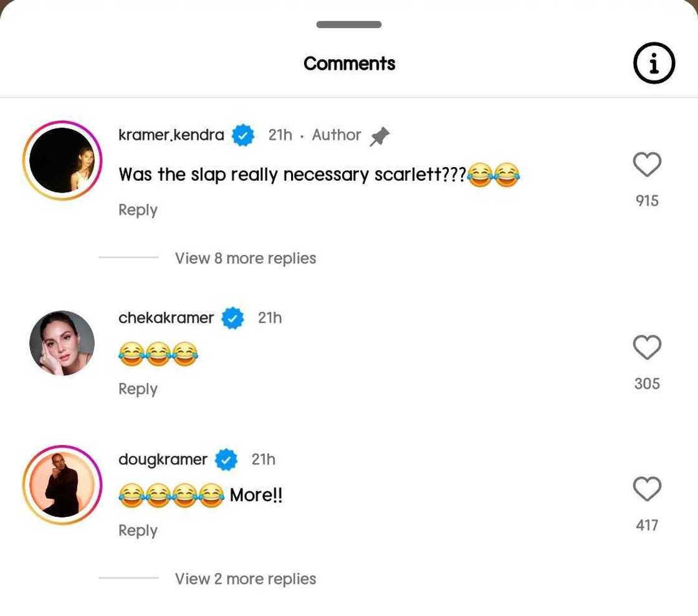Viewport: 698px width, 616px height.
Task: Expand 8 more replies under kramer.kendra's comment
Action: click(x=245, y=257)
